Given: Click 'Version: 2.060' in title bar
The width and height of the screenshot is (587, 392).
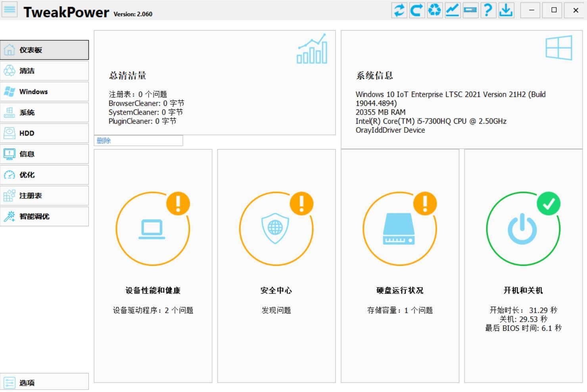Looking at the screenshot, I should (x=133, y=14).
